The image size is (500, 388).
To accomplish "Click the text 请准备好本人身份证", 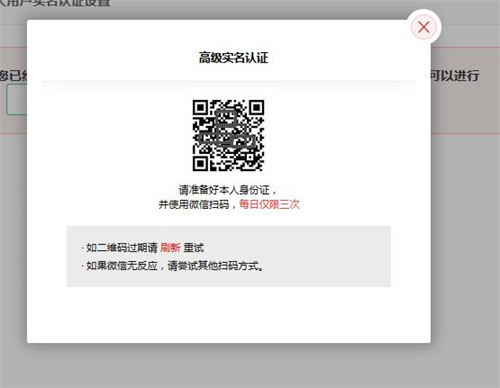I will (224, 190).
